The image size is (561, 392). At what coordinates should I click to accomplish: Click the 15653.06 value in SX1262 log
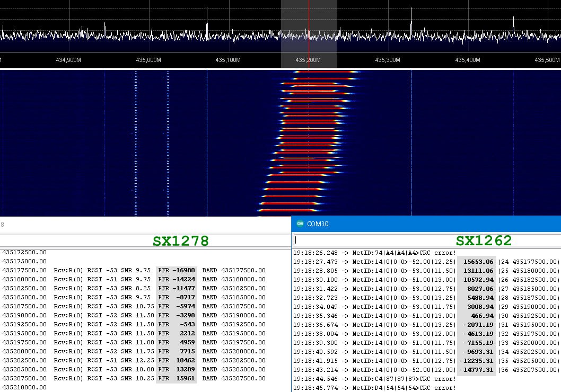pyautogui.click(x=478, y=262)
